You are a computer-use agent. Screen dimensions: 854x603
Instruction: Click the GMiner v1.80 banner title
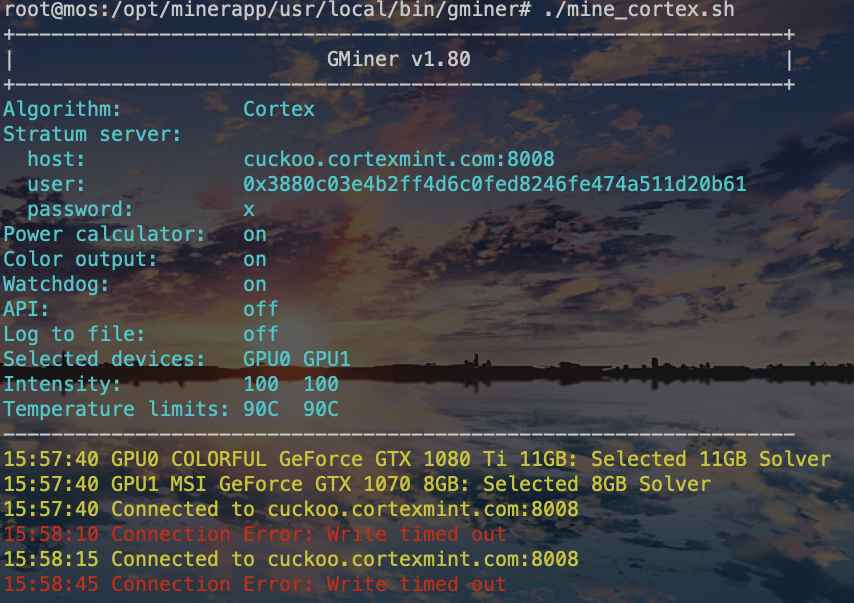[x=399, y=59]
